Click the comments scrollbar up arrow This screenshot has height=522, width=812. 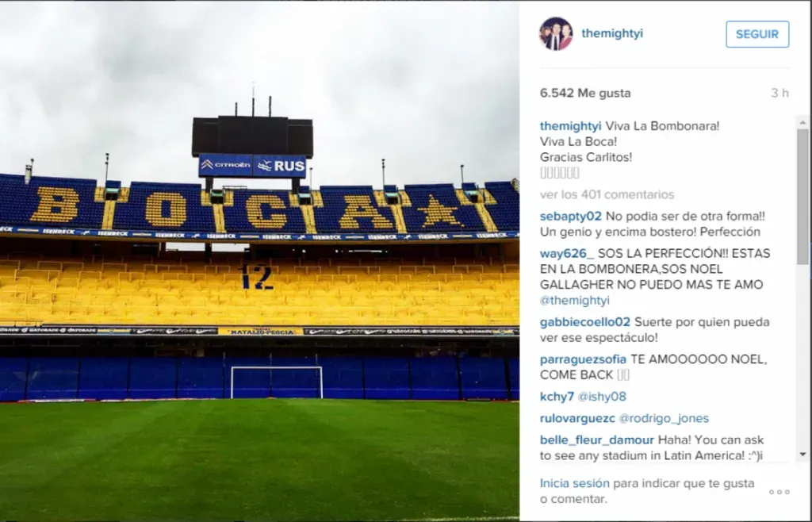(x=803, y=123)
